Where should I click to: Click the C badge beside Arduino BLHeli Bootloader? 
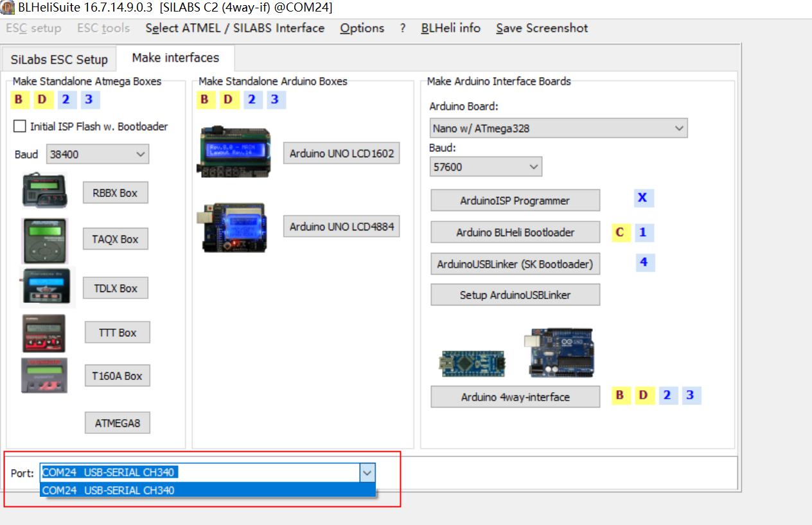[x=620, y=232]
